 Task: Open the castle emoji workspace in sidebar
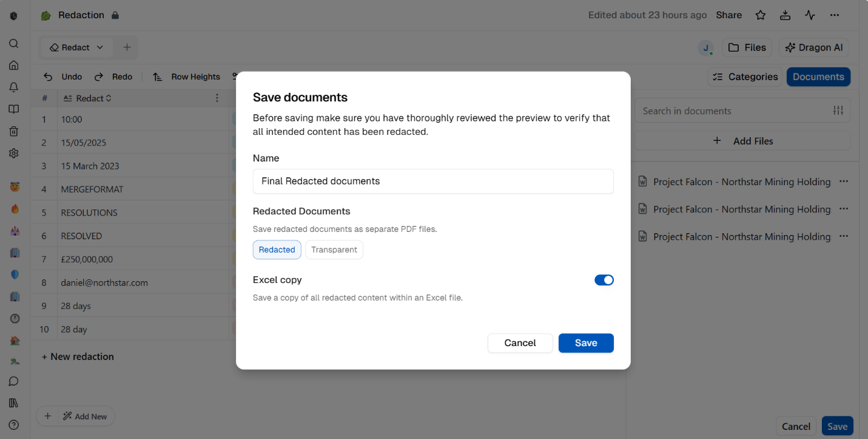point(15,231)
